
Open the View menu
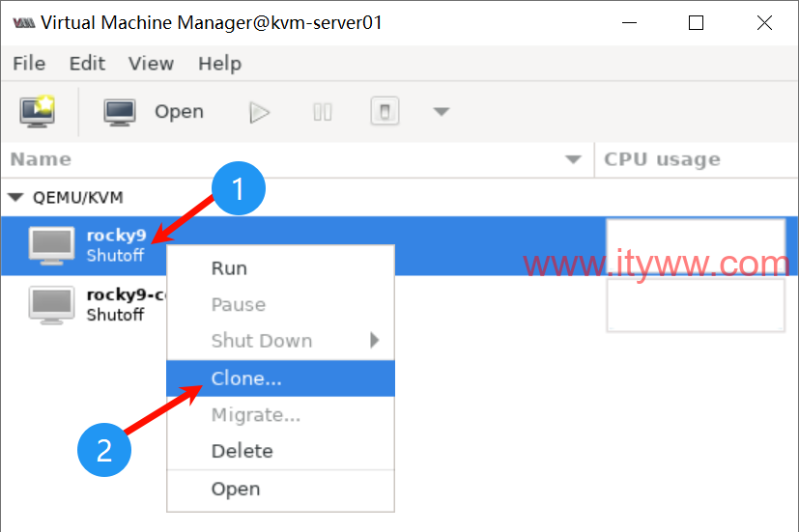151,64
